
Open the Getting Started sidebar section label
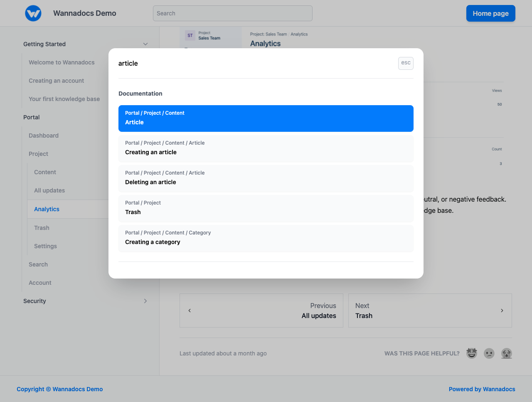44,44
